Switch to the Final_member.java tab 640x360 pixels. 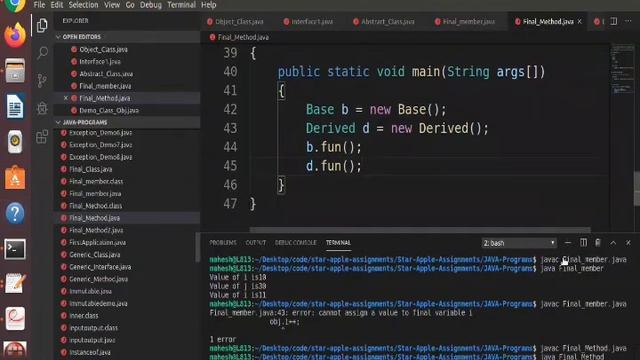click(x=465, y=22)
